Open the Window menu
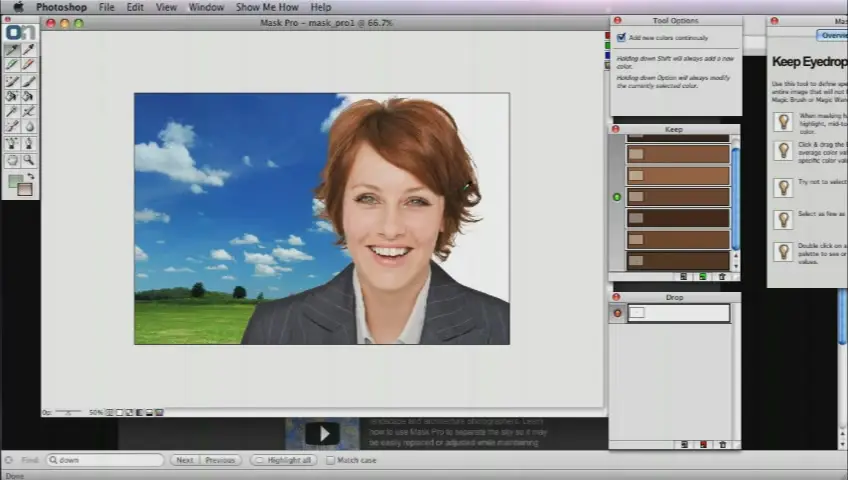The width and height of the screenshot is (848, 480). [x=206, y=7]
